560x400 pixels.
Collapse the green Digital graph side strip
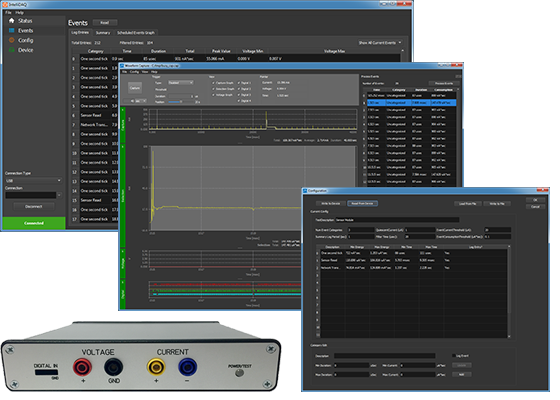pyautogui.click(x=123, y=294)
